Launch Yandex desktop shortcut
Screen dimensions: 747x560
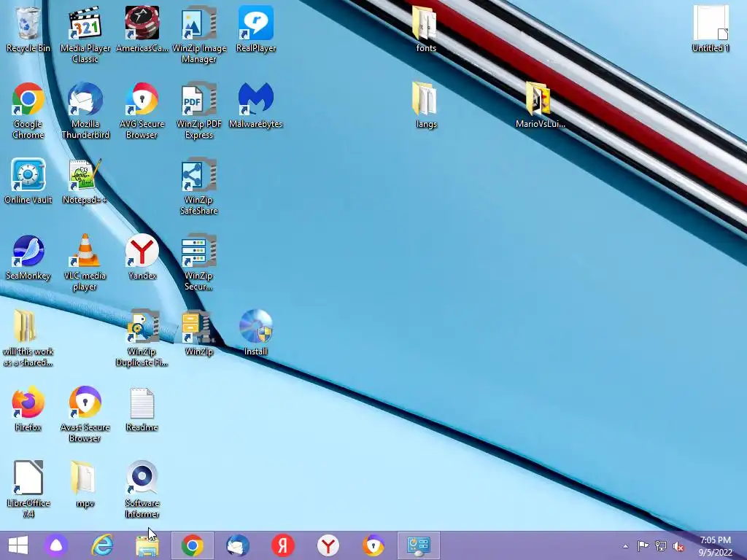pos(142,257)
